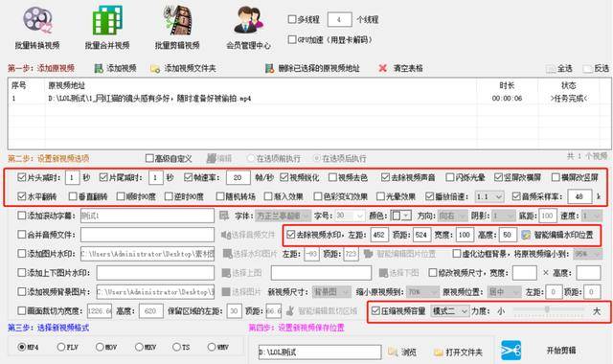The width and height of the screenshot is (613, 364).
Task: Select the WMV format radio button
Action: pos(212,347)
